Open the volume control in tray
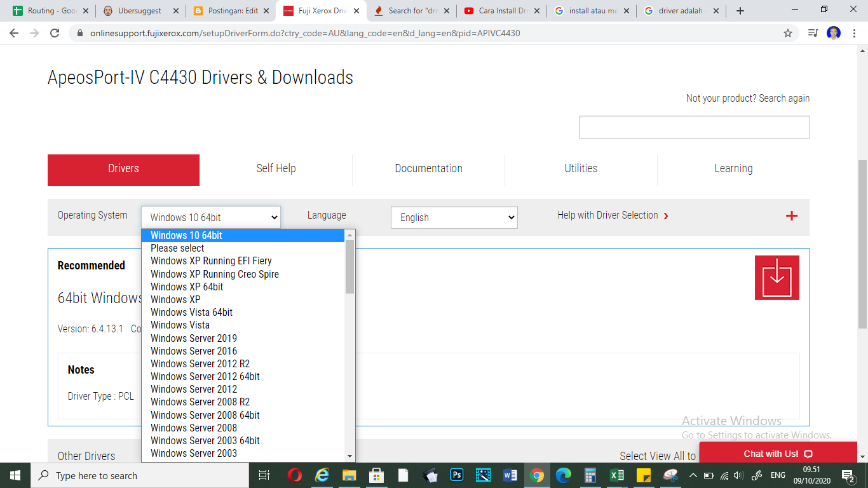Viewport: 868px width, 488px height. pyautogui.click(x=738, y=475)
